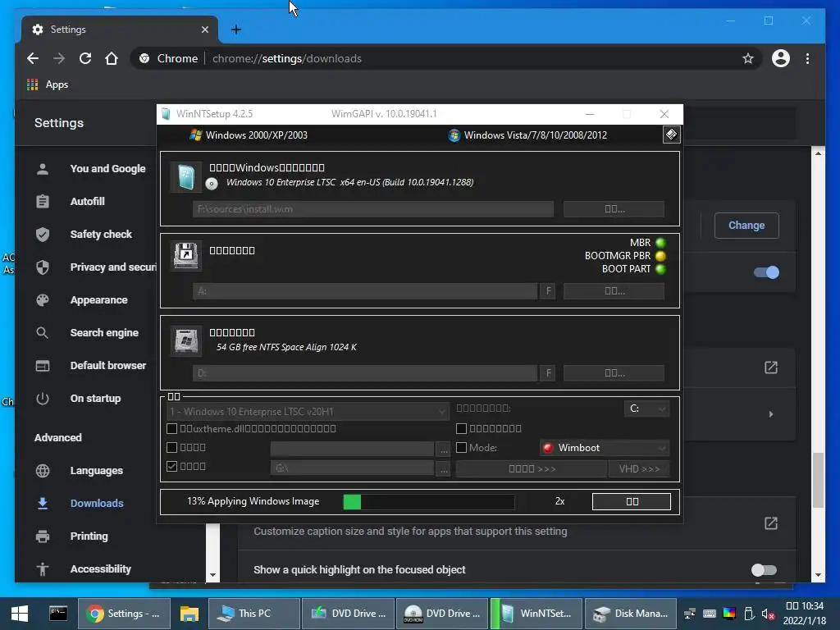Click the ellipsis button above the G:\ row
Image resolution: width=840 pixels, height=630 pixels.
444,449
